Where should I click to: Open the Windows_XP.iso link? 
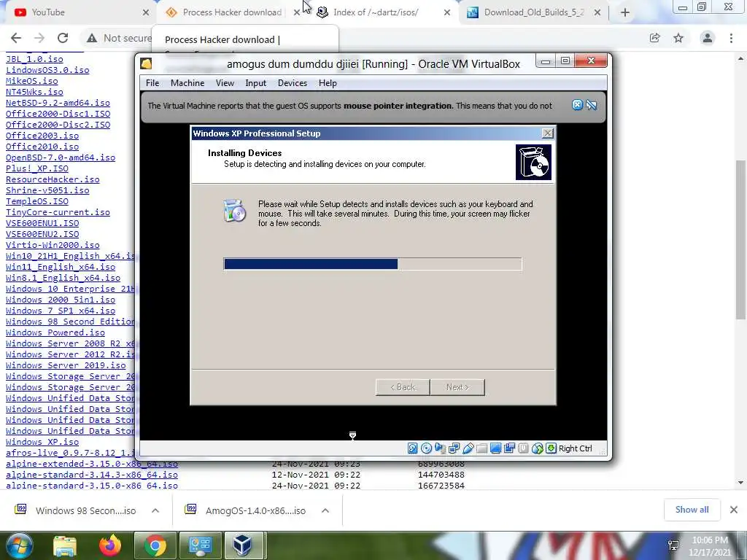pyautogui.click(x=42, y=442)
